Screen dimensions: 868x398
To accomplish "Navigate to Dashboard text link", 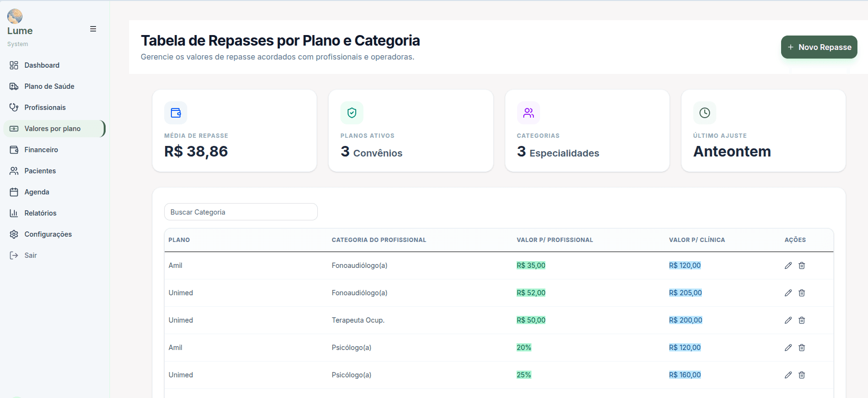I will (x=42, y=65).
